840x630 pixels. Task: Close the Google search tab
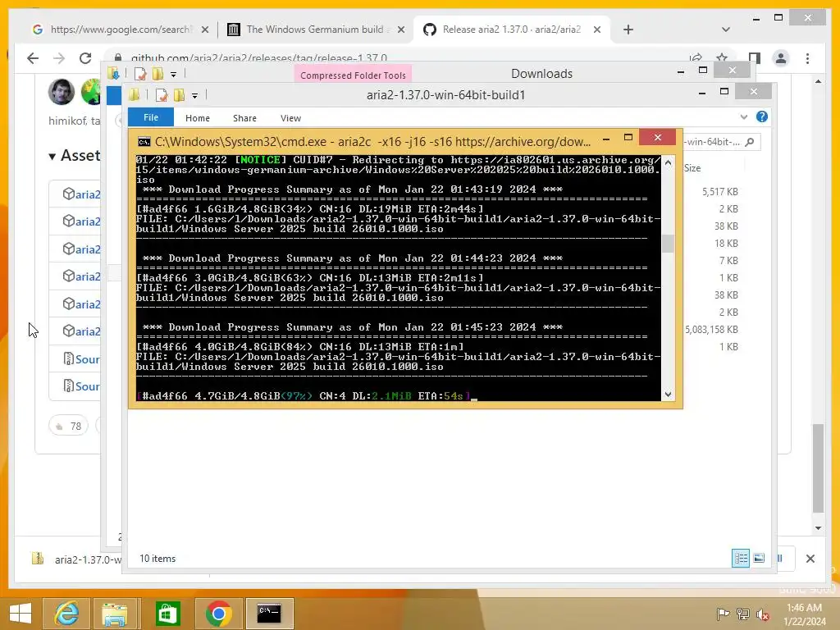click(x=204, y=30)
